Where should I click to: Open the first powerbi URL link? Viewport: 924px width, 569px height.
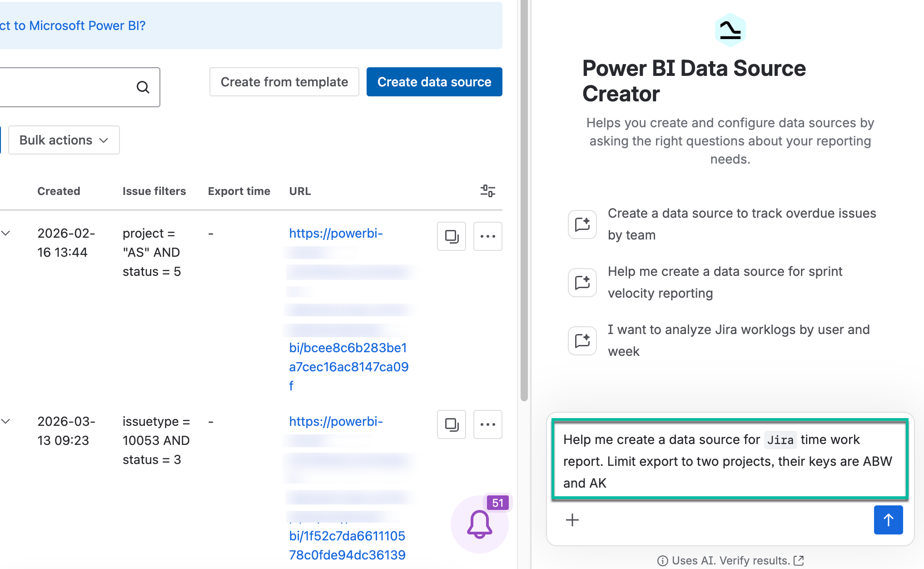(349, 309)
